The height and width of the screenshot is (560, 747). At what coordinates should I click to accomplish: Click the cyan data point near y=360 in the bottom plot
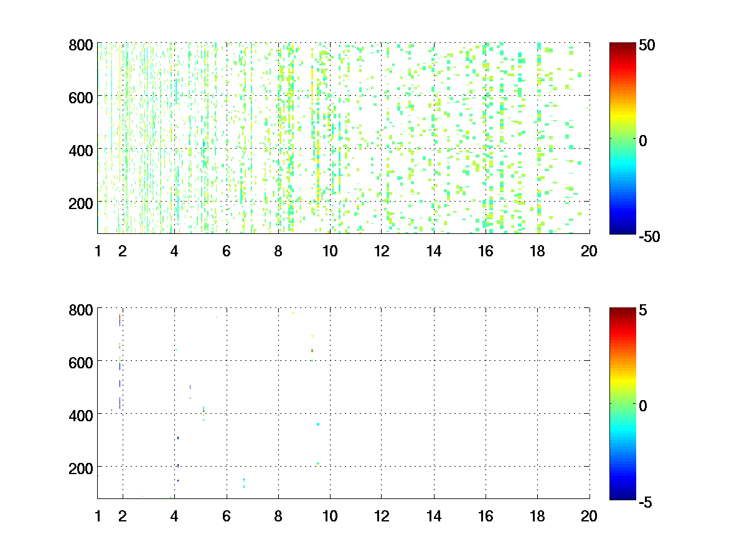click(x=318, y=424)
